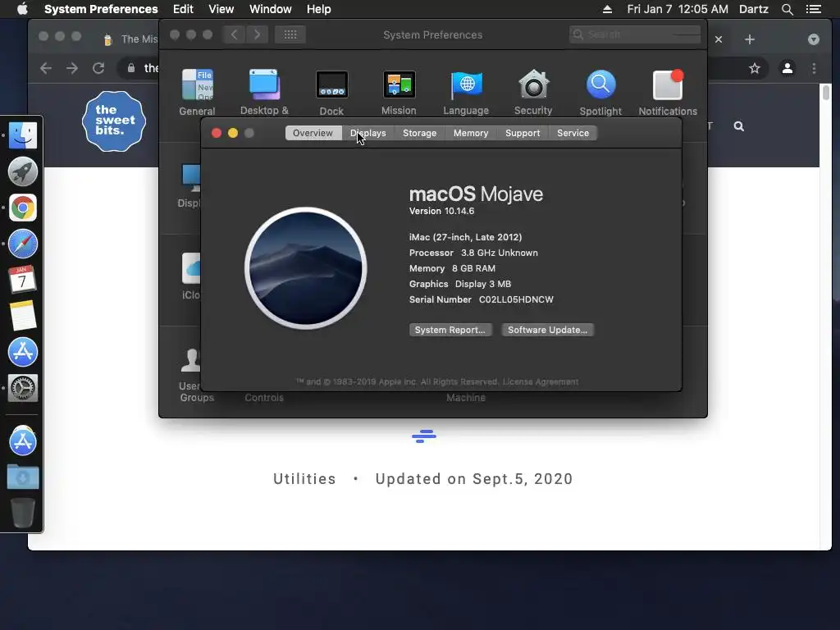Open Calendar from the Dock
This screenshot has height=630, width=840.
(x=22, y=280)
